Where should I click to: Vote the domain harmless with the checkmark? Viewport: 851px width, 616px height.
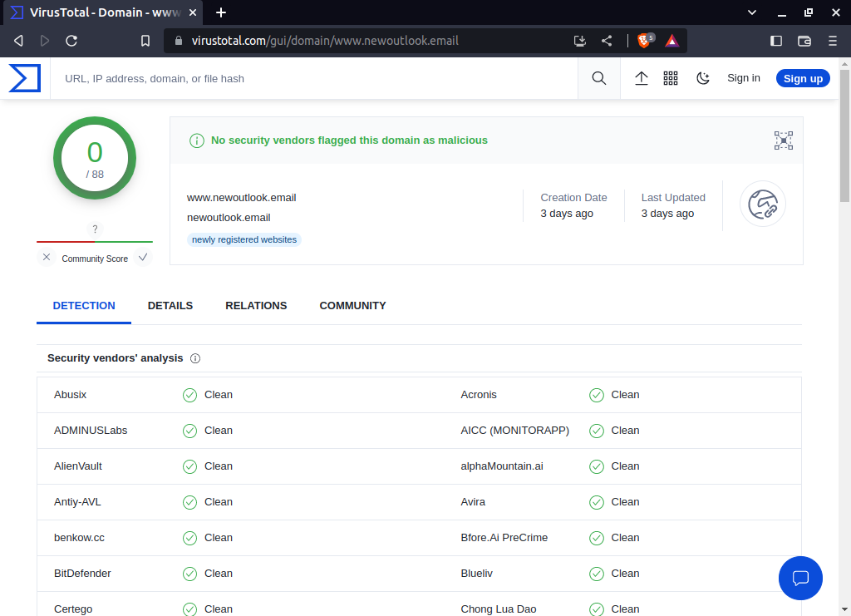click(x=142, y=258)
